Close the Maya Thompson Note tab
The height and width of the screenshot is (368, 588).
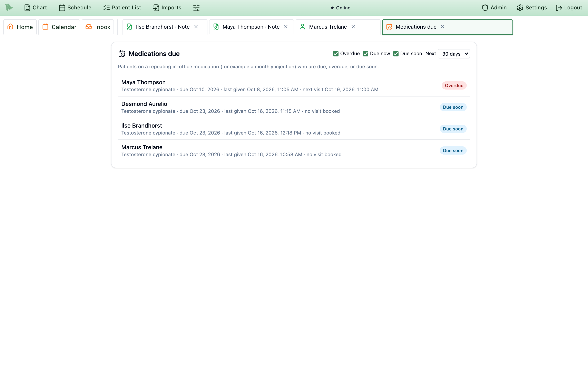[286, 27]
